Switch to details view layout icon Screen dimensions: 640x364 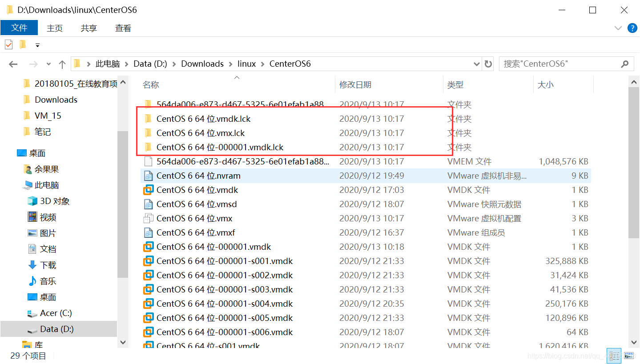(x=615, y=356)
